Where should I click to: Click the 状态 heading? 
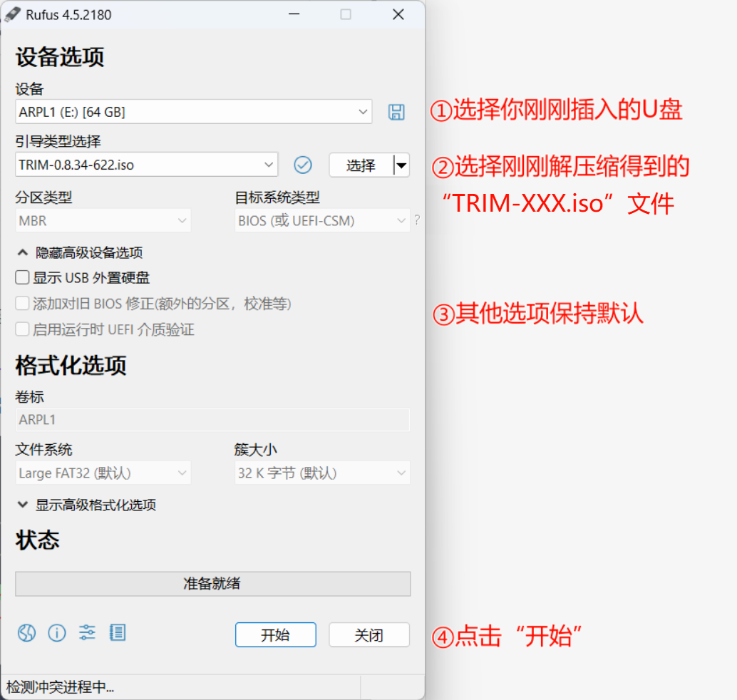[x=38, y=540]
